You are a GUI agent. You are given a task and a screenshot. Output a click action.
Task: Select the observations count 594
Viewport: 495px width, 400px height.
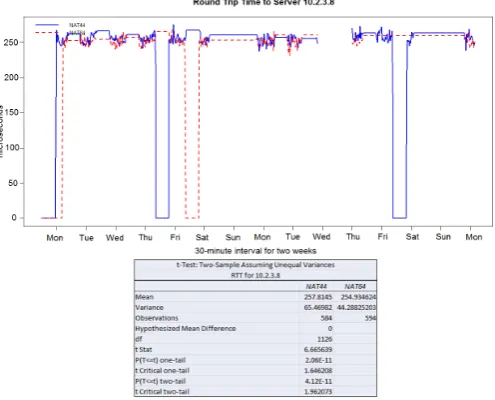pos(370,318)
